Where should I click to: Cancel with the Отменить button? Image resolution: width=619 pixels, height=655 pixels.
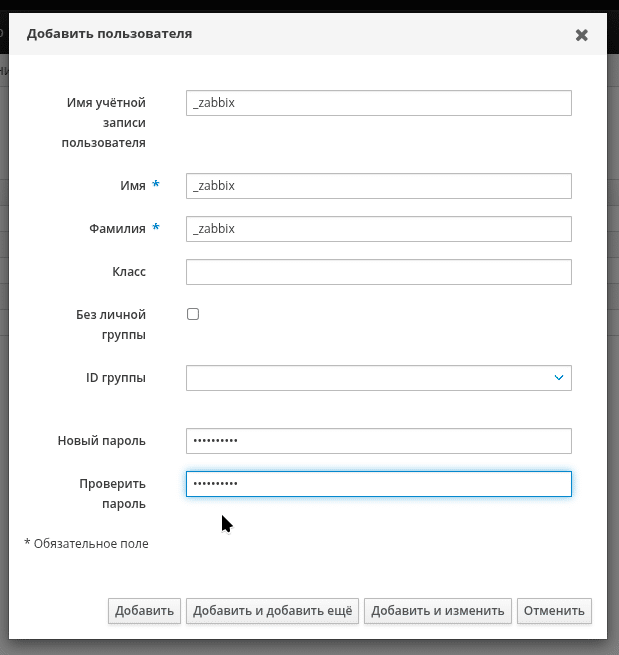click(x=554, y=611)
